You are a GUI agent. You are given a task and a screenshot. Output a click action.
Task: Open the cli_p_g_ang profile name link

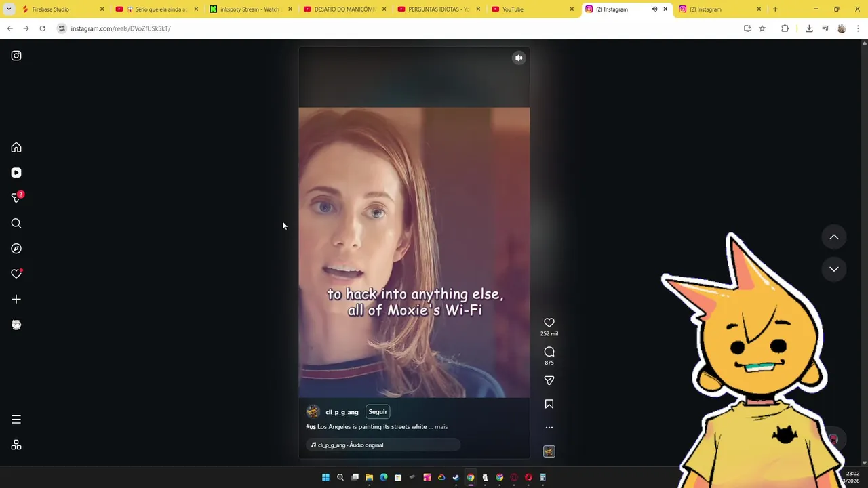click(x=342, y=412)
